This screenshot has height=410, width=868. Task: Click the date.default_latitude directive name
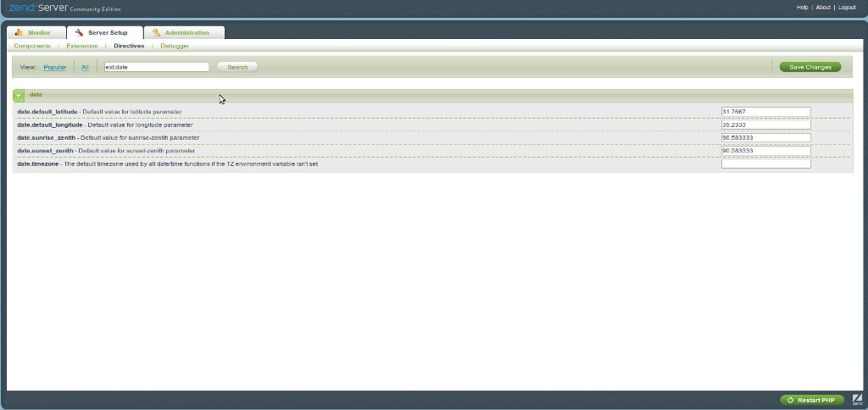tap(47, 112)
